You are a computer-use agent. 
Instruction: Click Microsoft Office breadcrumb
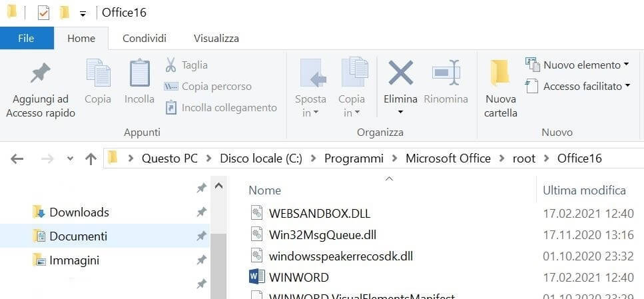tap(448, 158)
